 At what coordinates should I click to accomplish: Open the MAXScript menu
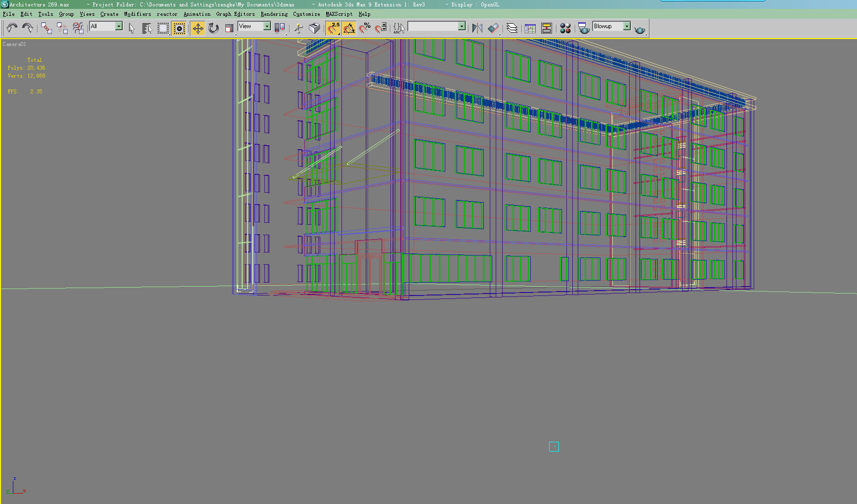click(x=339, y=14)
